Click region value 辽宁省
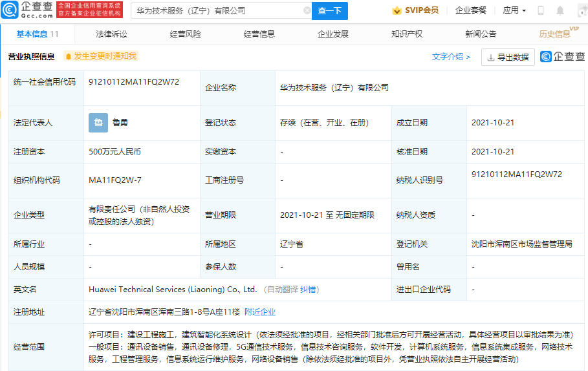This screenshot has height=371, width=588. [x=291, y=244]
